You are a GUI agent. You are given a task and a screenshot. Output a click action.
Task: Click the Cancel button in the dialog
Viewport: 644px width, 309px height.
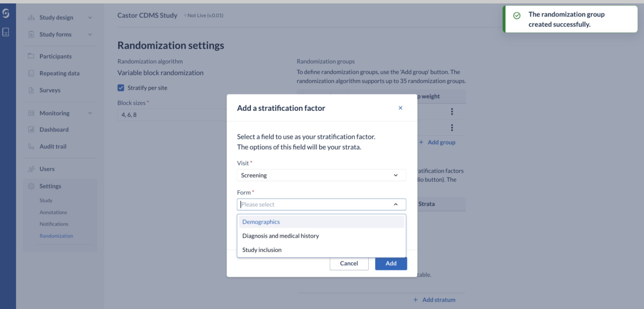point(349,263)
